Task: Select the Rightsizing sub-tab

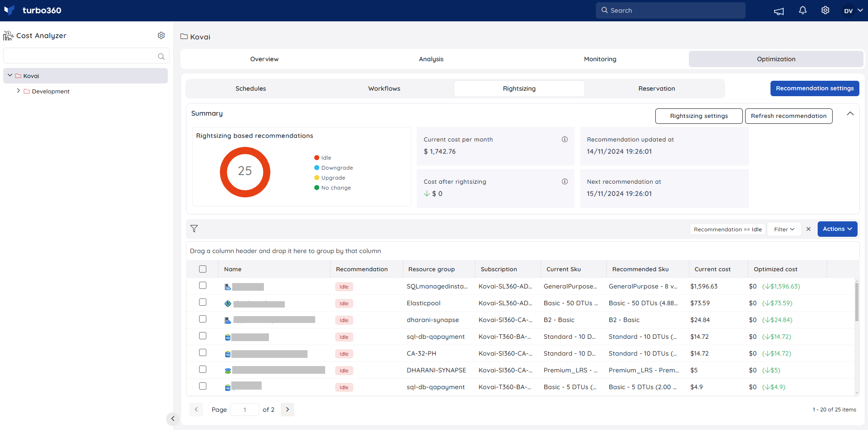Action: point(519,88)
